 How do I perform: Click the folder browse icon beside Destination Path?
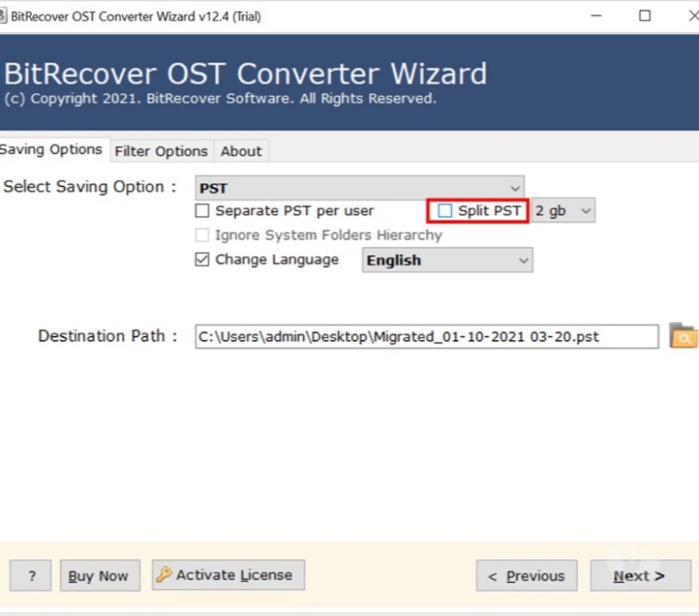coord(683,336)
